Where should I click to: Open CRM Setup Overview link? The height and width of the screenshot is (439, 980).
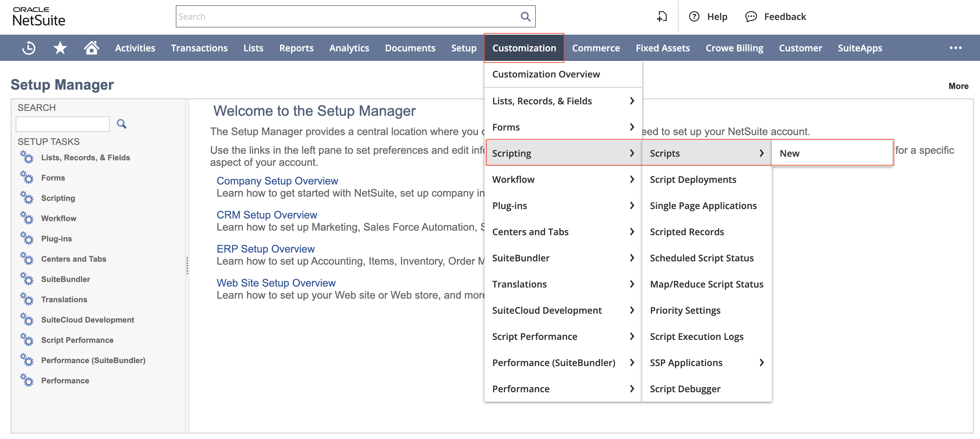coord(266,215)
